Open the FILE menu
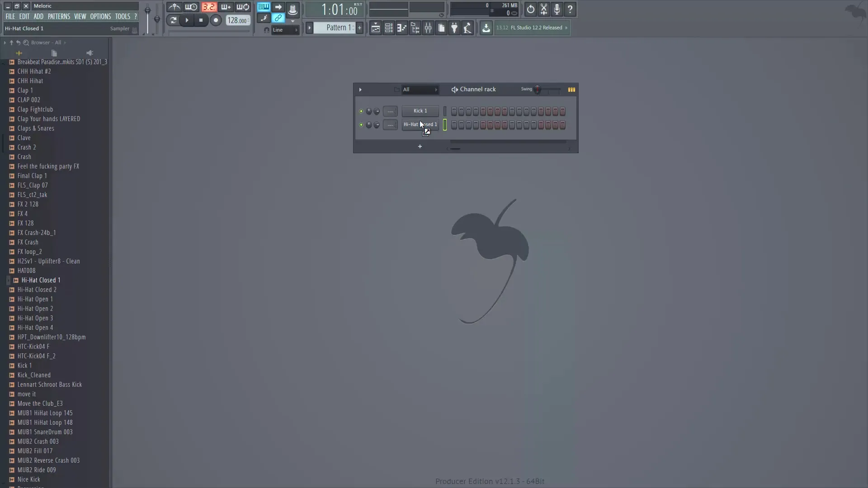Viewport: 868px width, 488px height. pos(10,16)
